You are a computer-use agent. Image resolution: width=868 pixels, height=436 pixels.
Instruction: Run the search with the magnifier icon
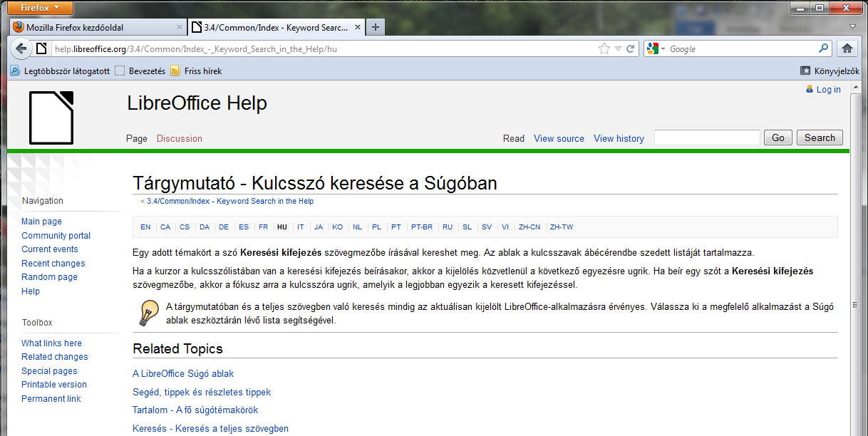coord(824,48)
